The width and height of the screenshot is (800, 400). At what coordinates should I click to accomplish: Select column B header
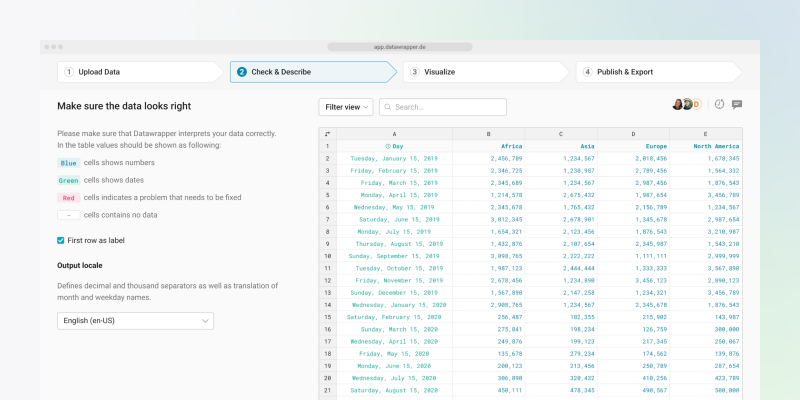[488, 134]
